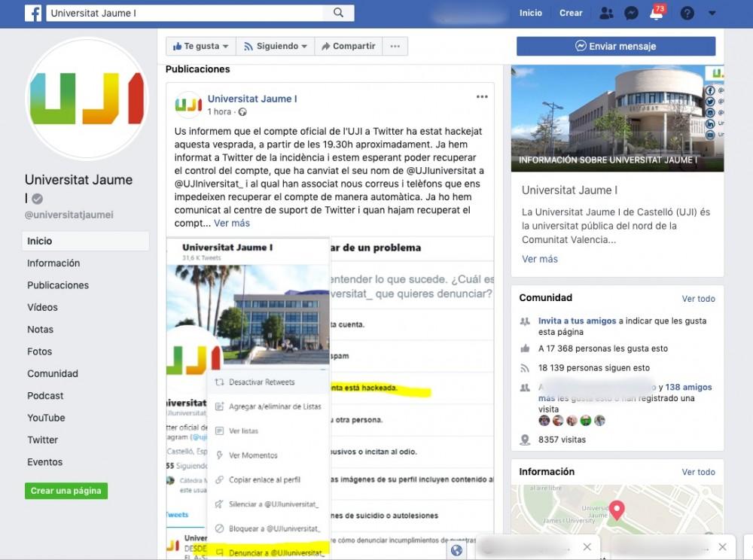Click Ver todo link in Comunidad
Image resolution: width=753 pixels, height=560 pixels.
tap(698, 299)
